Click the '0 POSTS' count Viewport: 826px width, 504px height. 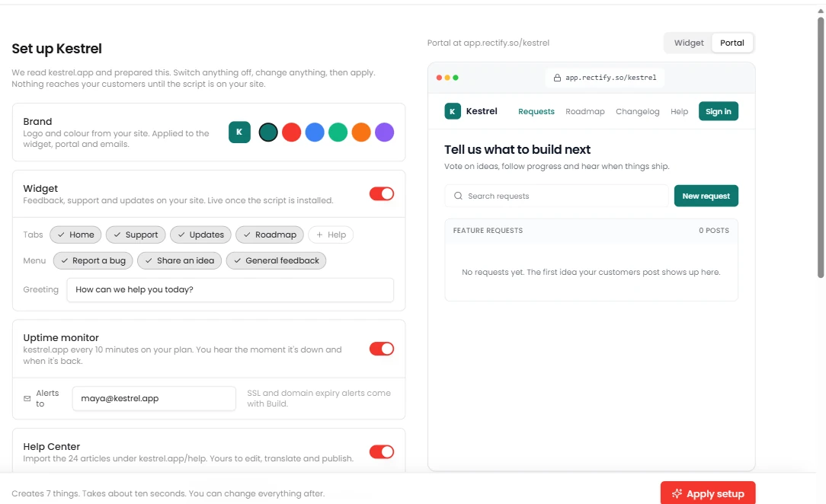point(714,231)
